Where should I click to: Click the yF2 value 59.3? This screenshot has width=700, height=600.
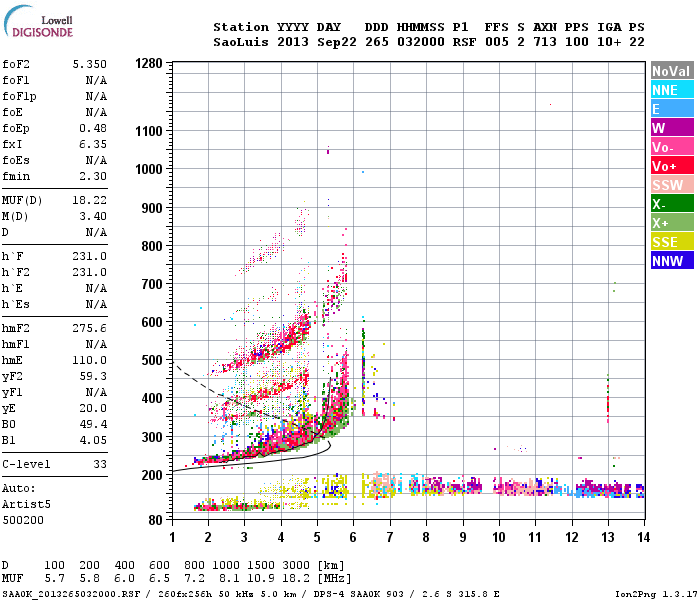point(93,376)
